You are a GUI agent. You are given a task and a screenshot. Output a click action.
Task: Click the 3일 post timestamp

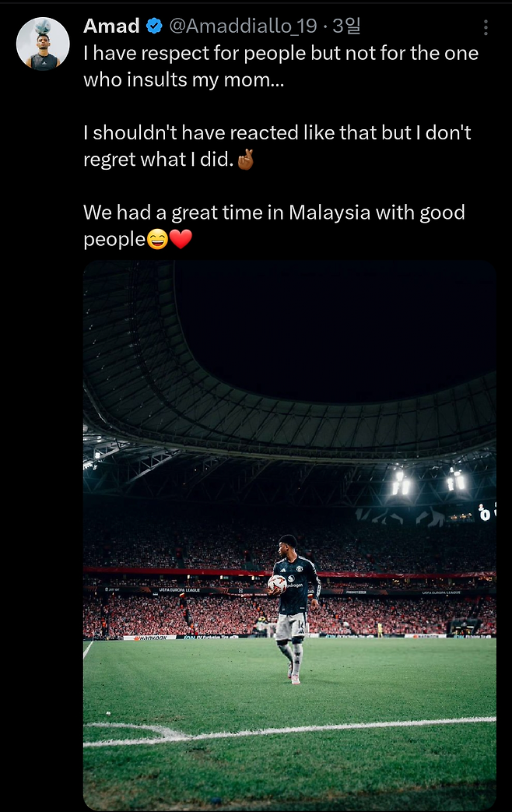345,26
